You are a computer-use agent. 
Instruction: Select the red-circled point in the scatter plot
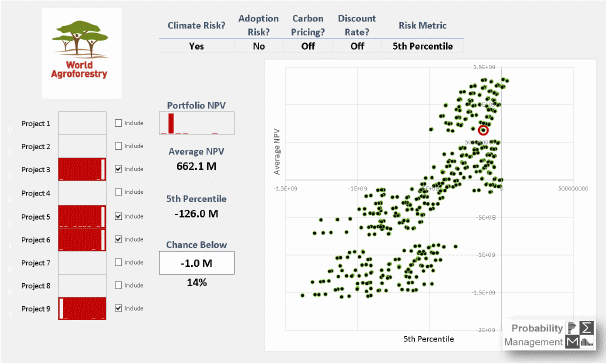pyautogui.click(x=483, y=130)
